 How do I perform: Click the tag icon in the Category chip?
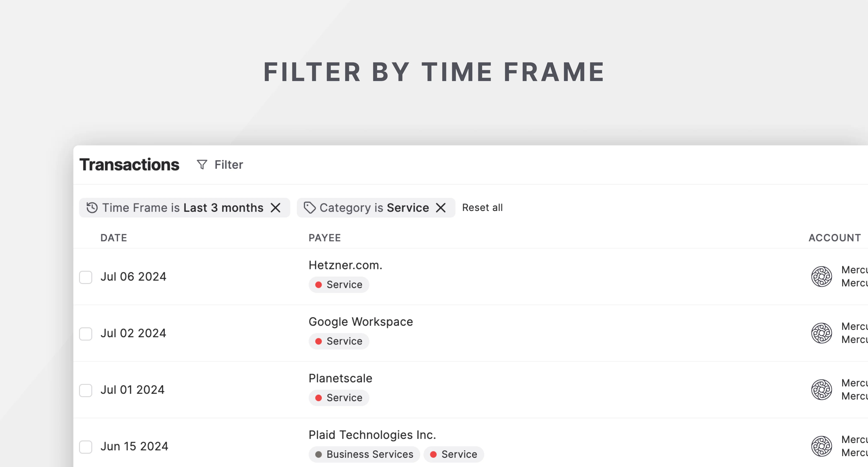coord(310,208)
